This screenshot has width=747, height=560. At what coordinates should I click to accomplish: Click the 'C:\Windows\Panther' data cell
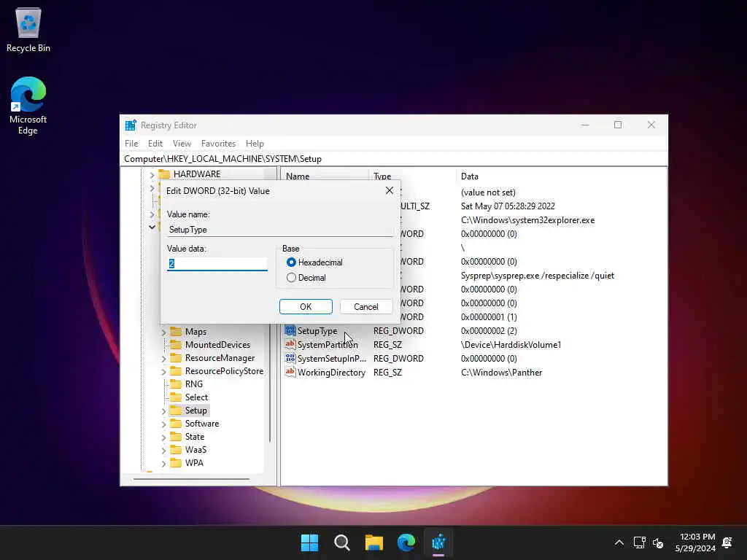pos(502,373)
